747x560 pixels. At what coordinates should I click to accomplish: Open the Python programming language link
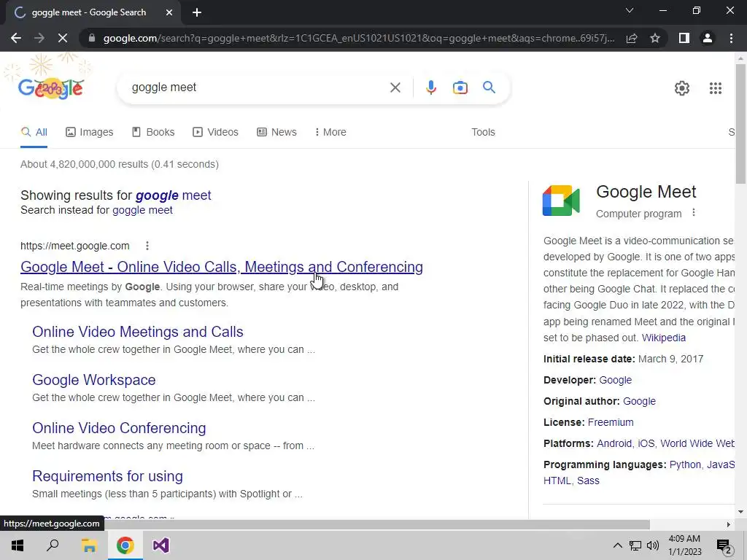(x=685, y=464)
